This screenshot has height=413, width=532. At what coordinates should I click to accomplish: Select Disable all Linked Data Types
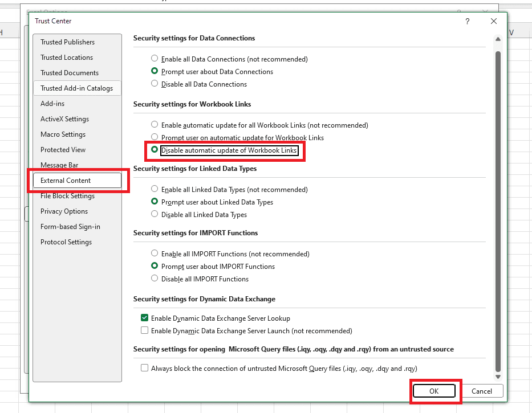[155, 214]
